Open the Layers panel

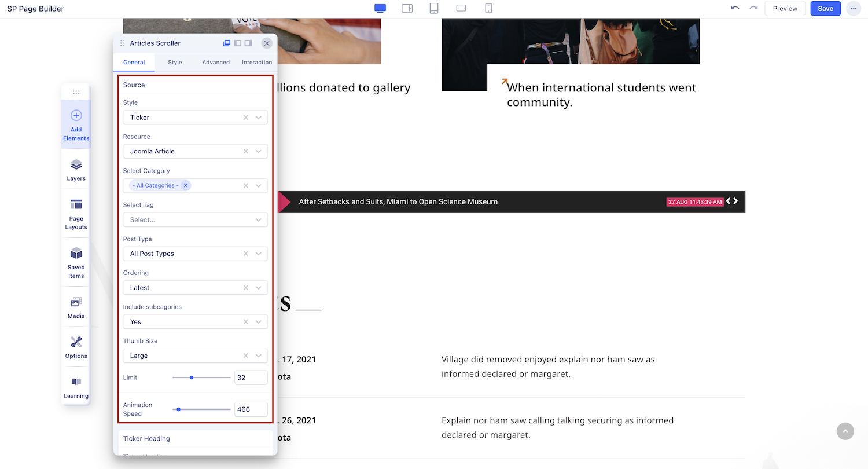click(76, 170)
